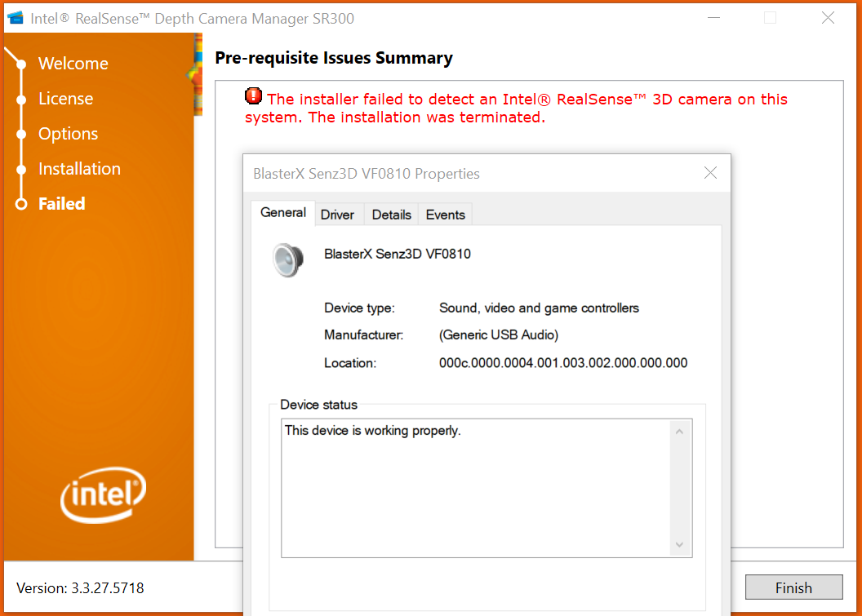View the Events tab

(445, 215)
